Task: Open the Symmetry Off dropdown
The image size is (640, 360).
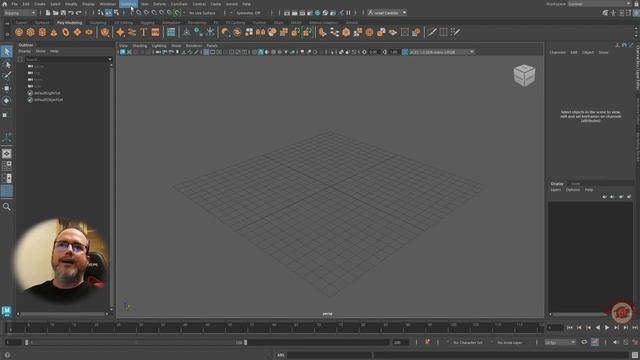Action: 250,13
